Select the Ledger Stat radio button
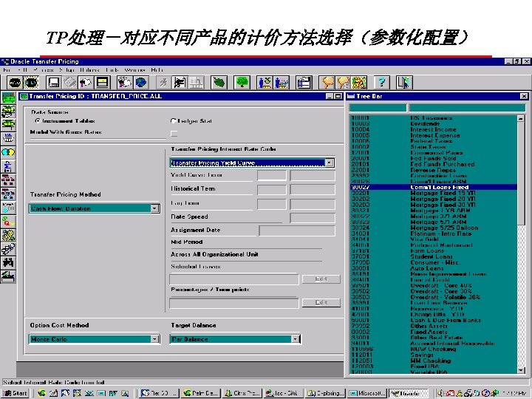 pos(173,120)
